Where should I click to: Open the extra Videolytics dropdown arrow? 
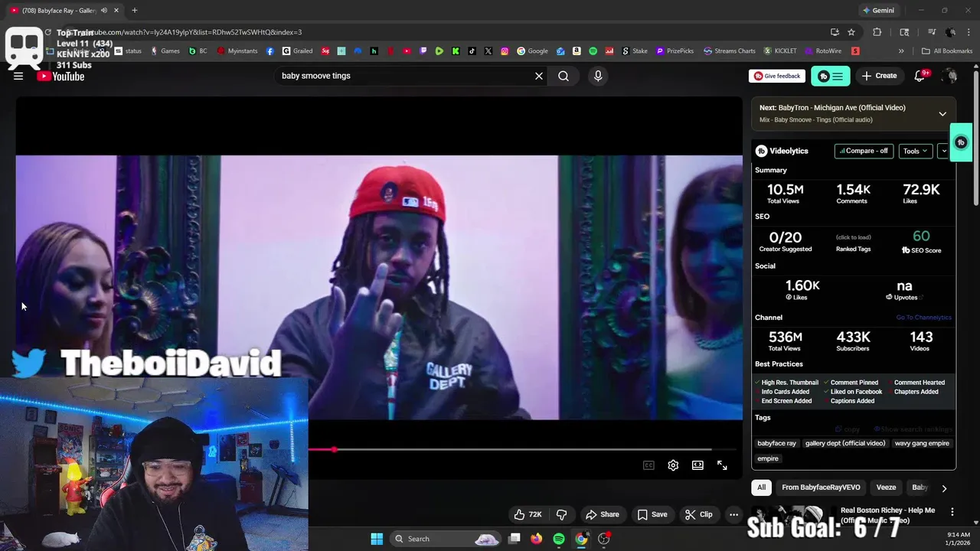click(x=944, y=151)
